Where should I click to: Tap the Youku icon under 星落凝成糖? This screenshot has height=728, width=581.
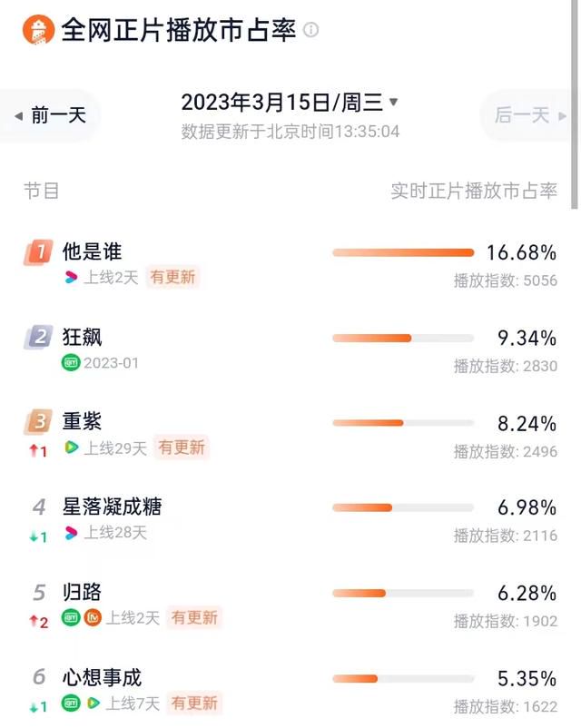tap(71, 533)
